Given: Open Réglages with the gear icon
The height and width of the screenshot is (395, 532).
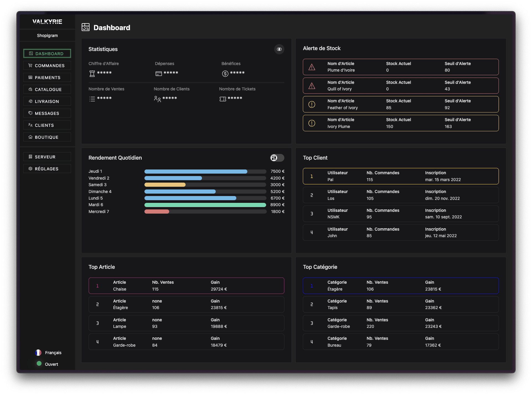Looking at the screenshot, I should [x=30, y=168].
